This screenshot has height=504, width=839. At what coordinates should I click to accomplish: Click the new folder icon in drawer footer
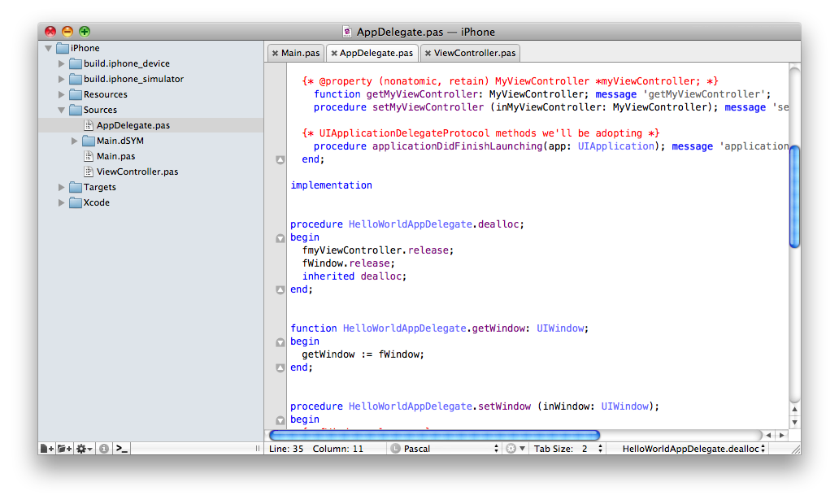tap(65, 449)
